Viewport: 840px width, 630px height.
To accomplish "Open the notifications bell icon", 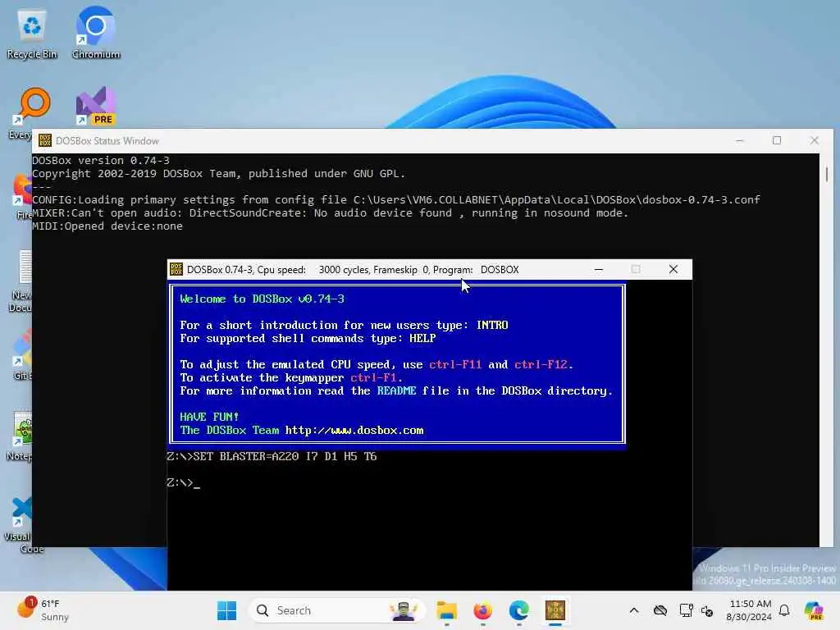I will [784, 610].
